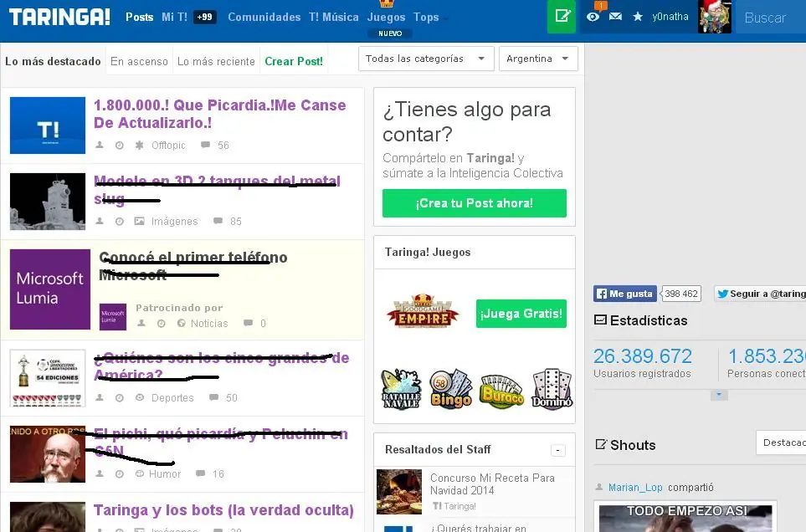Open T! Música in the navigation

click(x=334, y=17)
